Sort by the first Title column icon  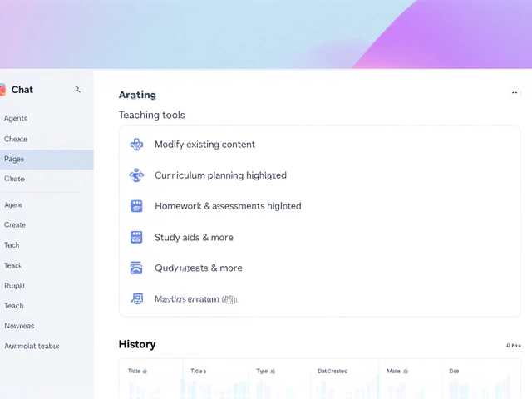coord(145,372)
